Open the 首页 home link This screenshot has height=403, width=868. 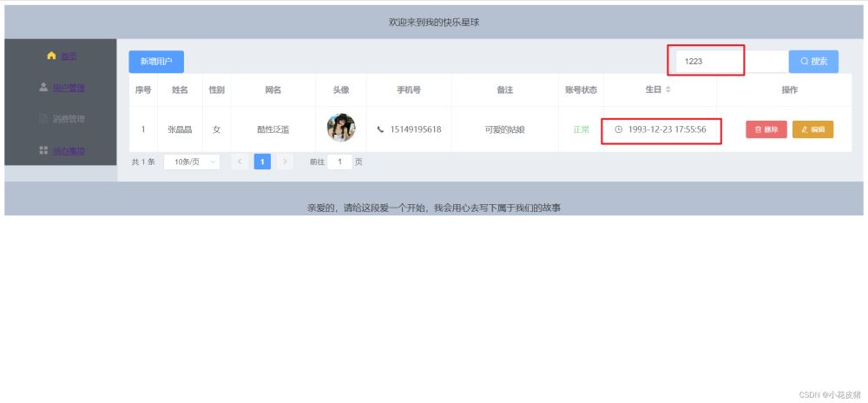pos(69,56)
